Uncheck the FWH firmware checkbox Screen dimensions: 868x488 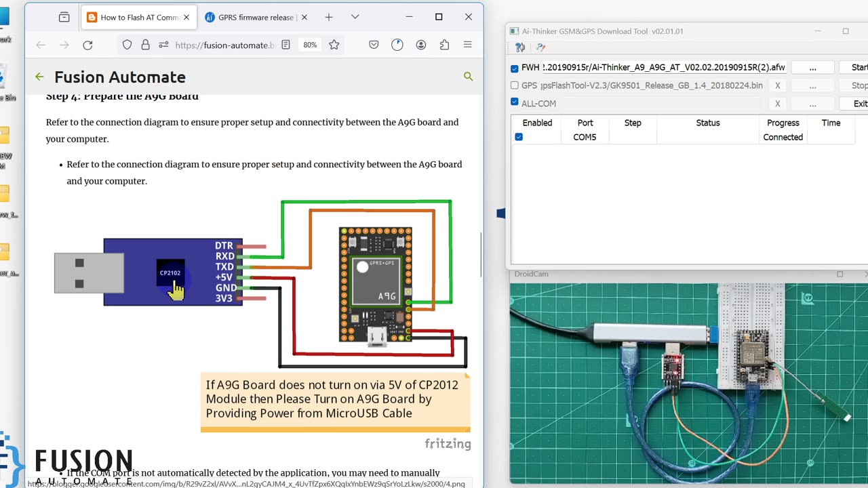coord(515,68)
